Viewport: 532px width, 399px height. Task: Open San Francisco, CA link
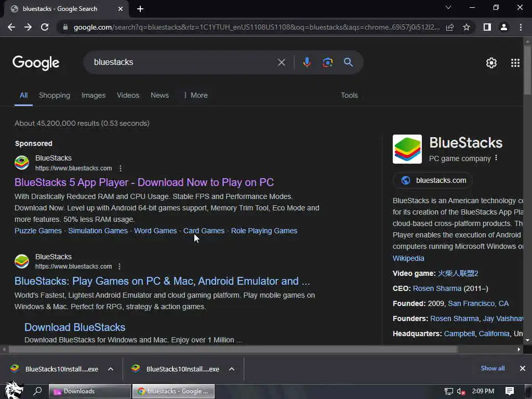(478, 303)
